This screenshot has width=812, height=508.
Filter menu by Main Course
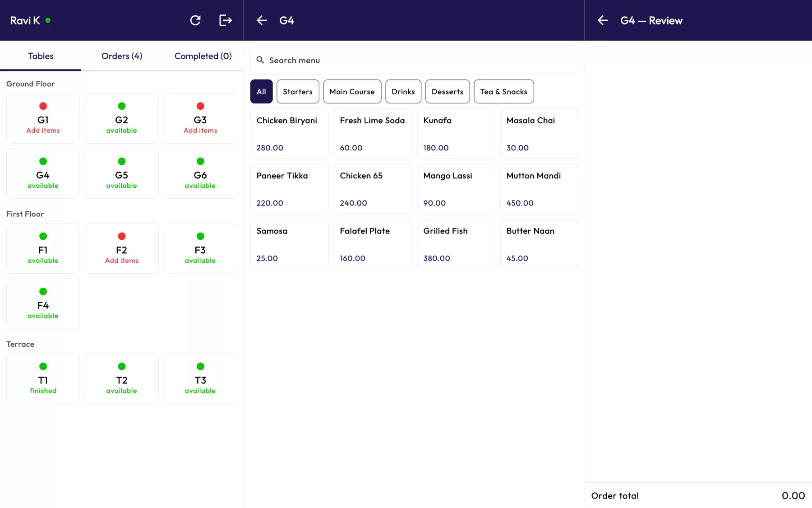tap(352, 92)
